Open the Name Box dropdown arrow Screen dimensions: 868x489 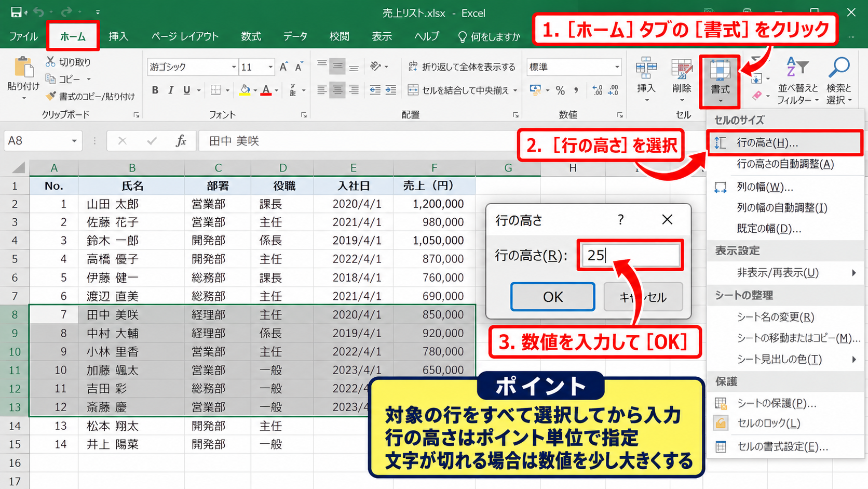74,141
